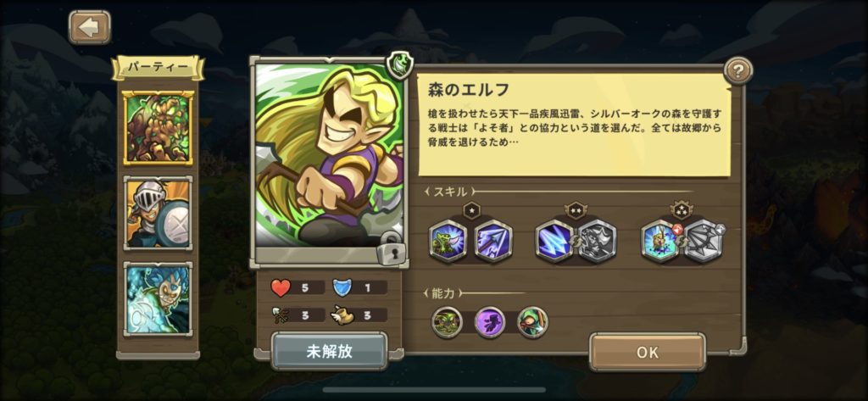
Task: View the green goblin ability icon
Action: click(447, 322)
